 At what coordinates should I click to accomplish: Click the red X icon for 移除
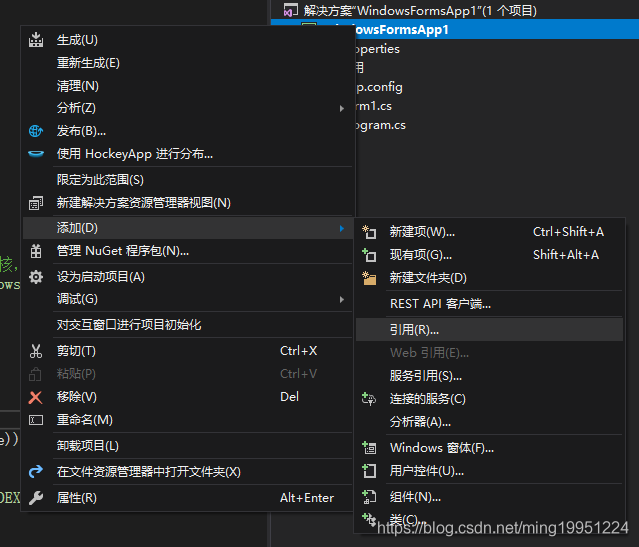click(x=35, y=397)
